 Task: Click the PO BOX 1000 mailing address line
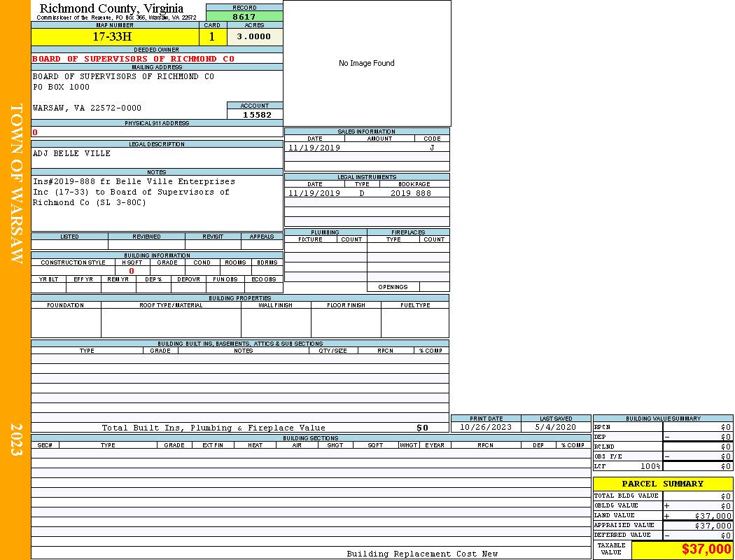62,87
